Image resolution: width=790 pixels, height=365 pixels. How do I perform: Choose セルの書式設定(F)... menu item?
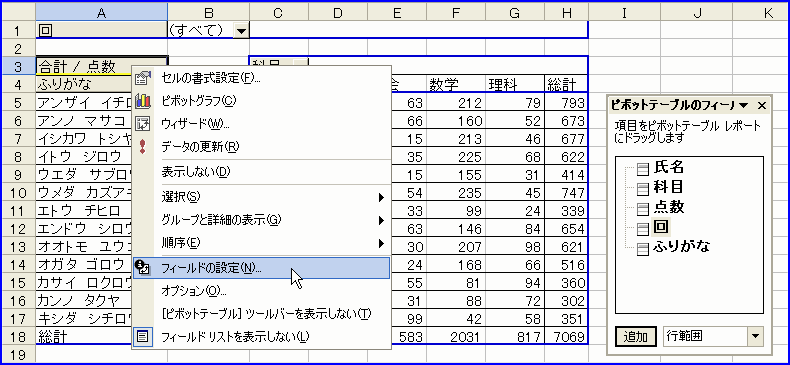[x=261, y=78]
